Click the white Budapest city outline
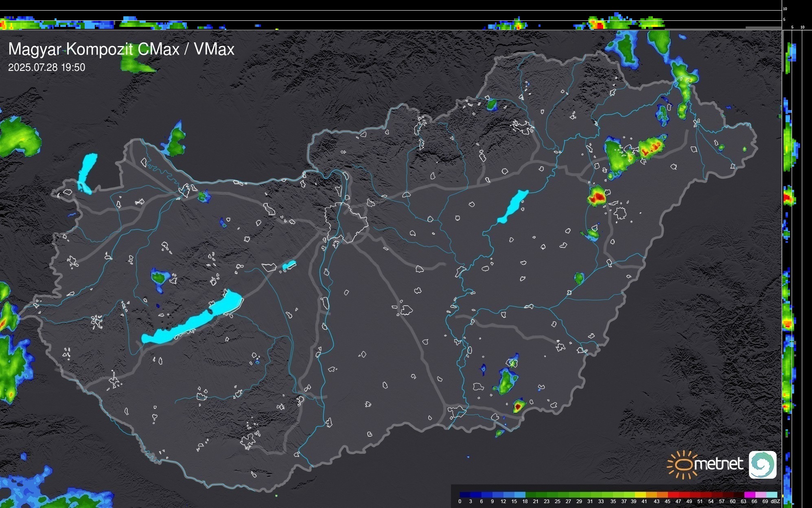 click(x=346, y=222)
